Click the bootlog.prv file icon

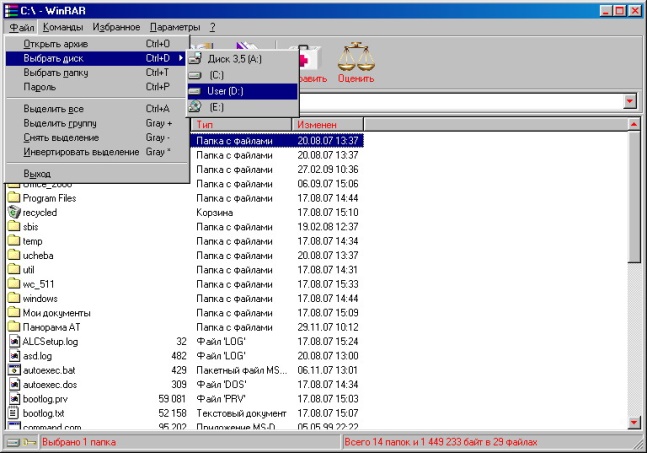click(14, 399)
